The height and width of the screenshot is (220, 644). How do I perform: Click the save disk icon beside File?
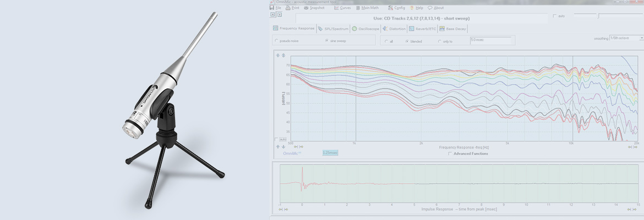click(x=272, y=8)
